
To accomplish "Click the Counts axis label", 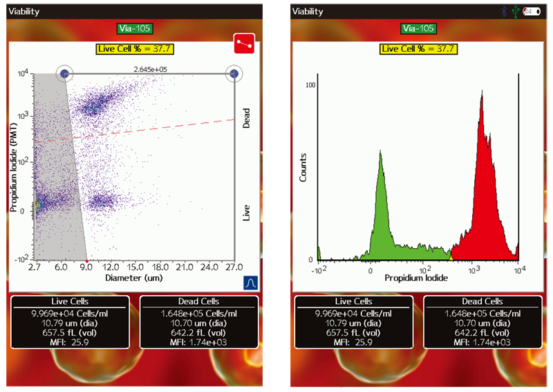I will click(x=303, y=167).
